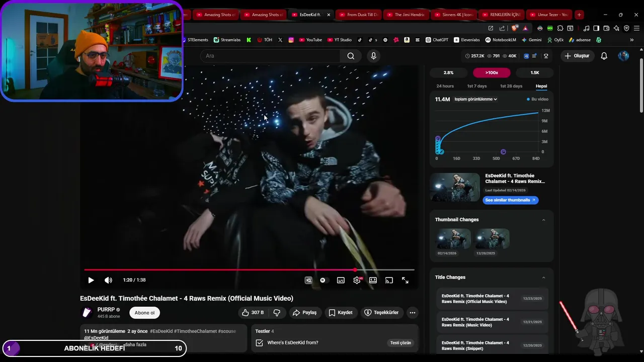The height and width of the screenshot is (362, 644).
Task: Click the >100x pill
Action: 492,73
